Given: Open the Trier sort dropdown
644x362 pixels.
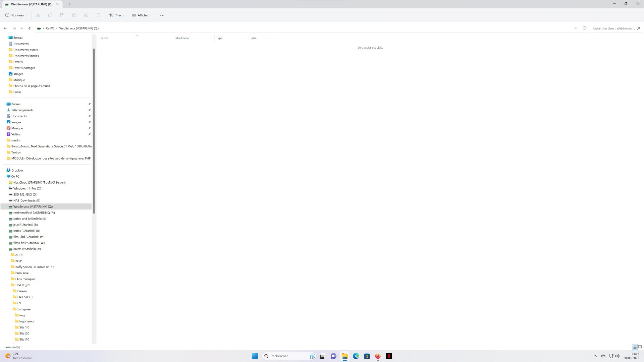Looking at the screenshot, I should click(x=117, y=15).
